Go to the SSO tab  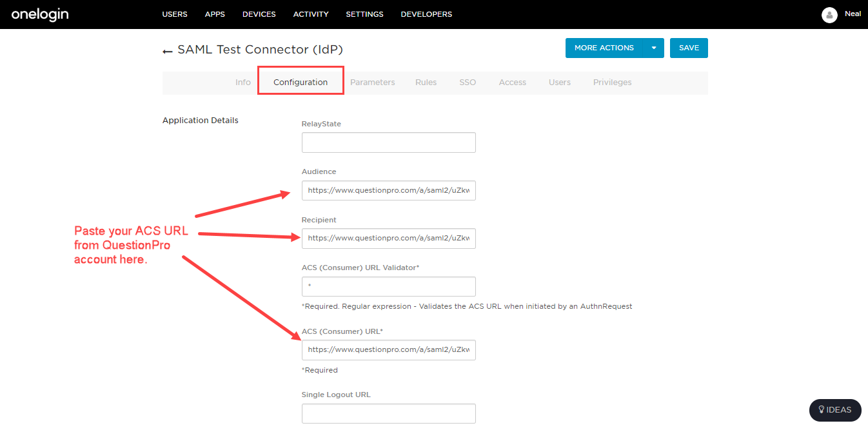[x=468, y=83]
